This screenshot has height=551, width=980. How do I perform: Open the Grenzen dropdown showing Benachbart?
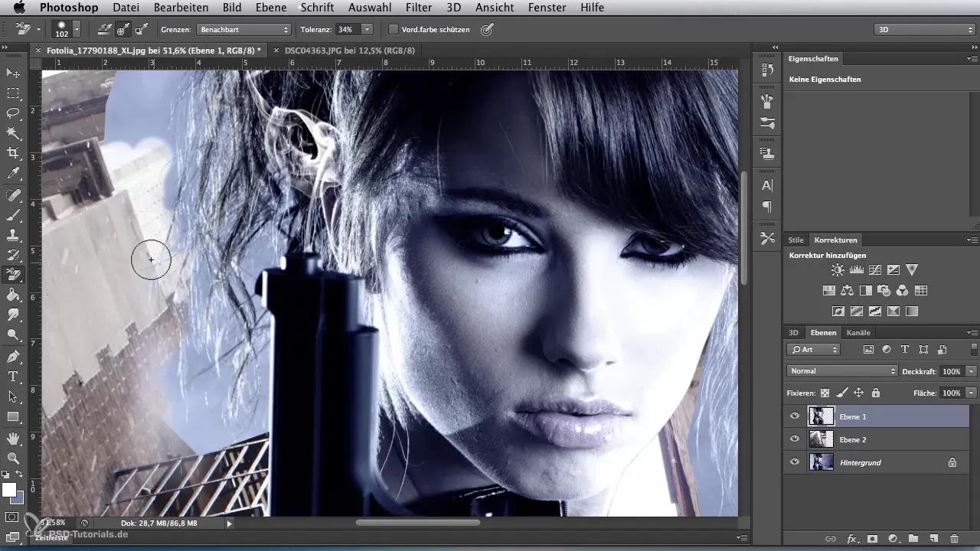coord(243,30)
